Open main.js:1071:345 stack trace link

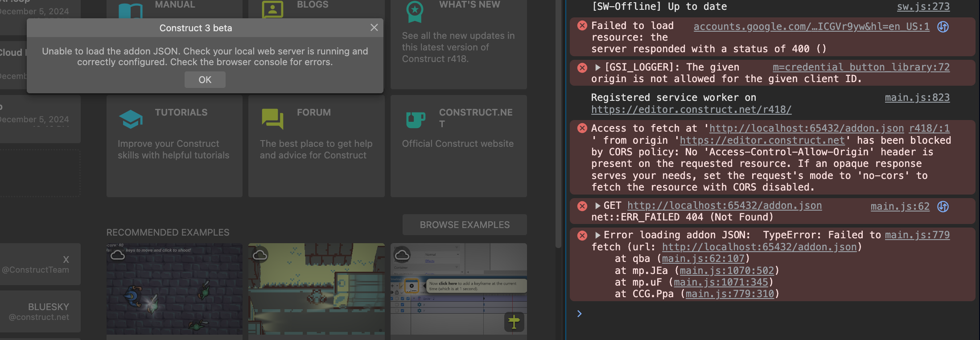[x=721, y=282]
